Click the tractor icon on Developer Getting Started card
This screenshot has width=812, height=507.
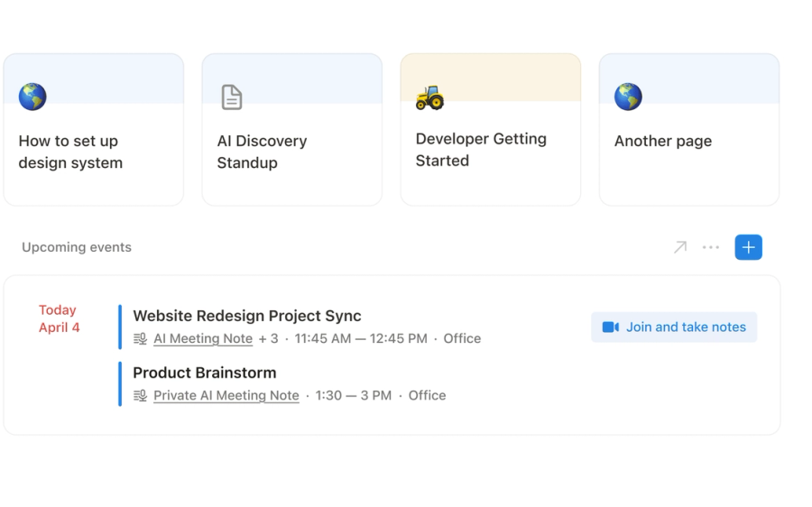coord(429,97)
